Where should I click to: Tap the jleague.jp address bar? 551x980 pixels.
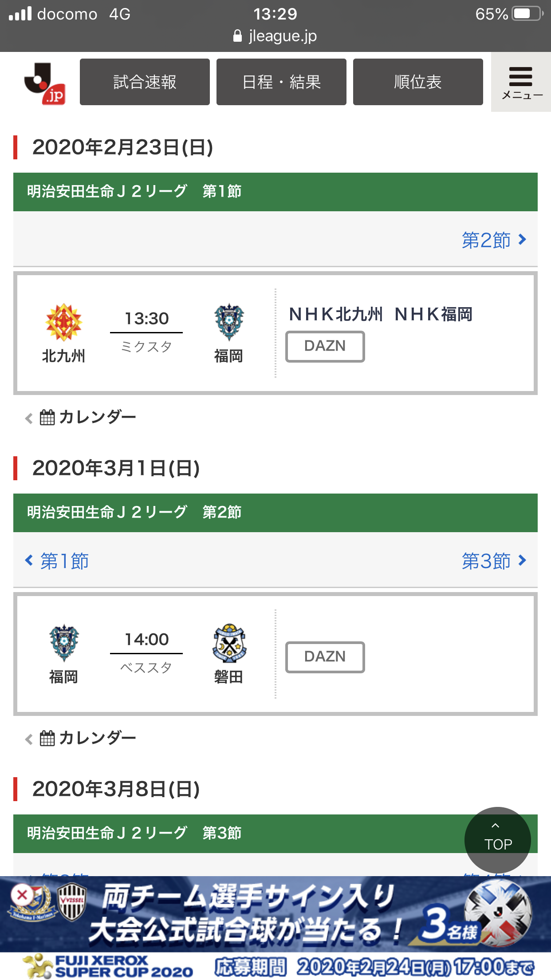point(275,36)
